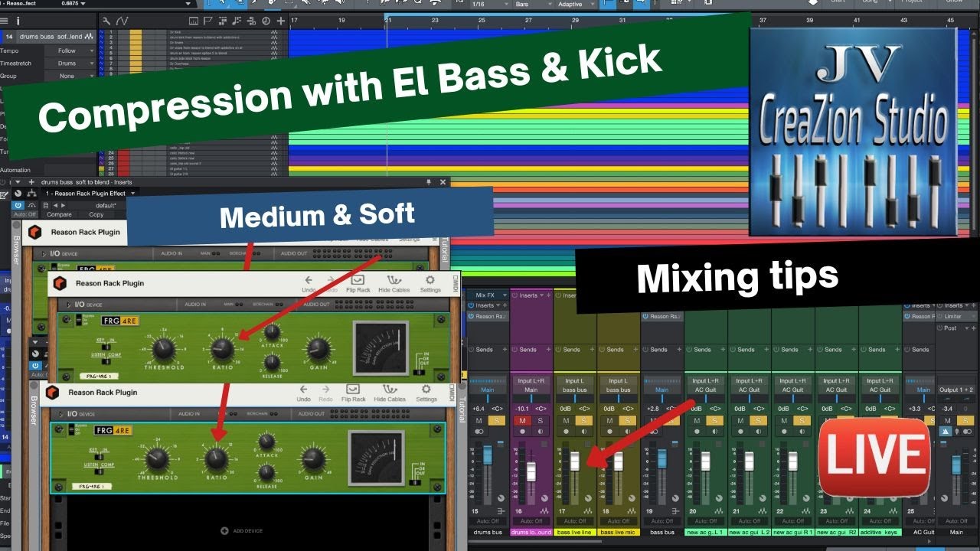
Task: Click Auto: Off under the plugin power button
Action: pos(24,215)
